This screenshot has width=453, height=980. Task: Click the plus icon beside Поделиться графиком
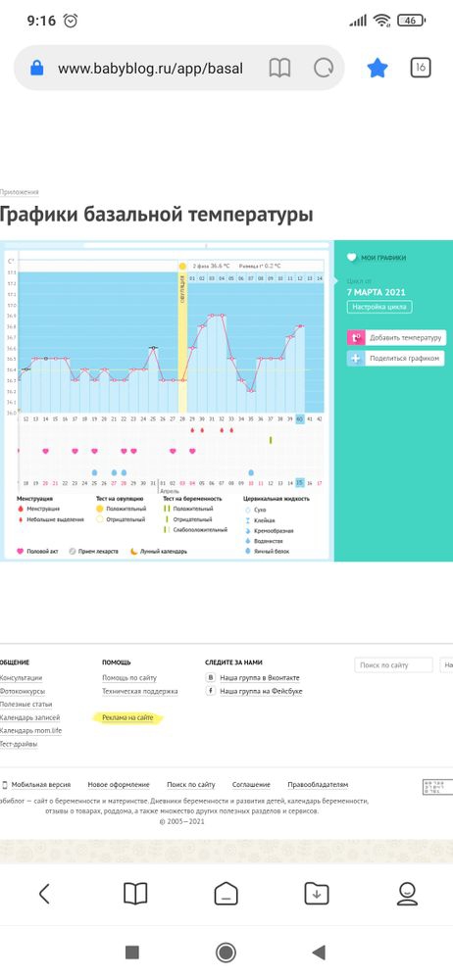click(356, 359)
